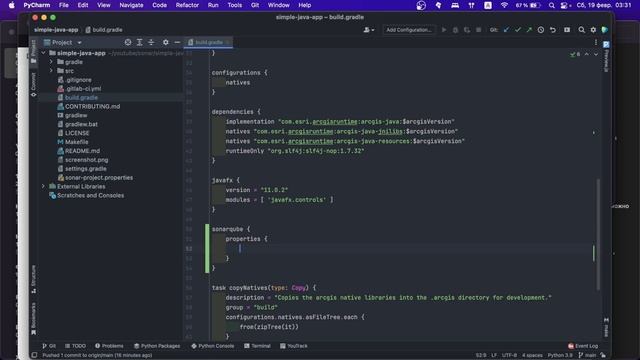Open the user account dropdown in the toolbar
The image size is (640, 360).
pyautogui.click(x=369, y=30)
